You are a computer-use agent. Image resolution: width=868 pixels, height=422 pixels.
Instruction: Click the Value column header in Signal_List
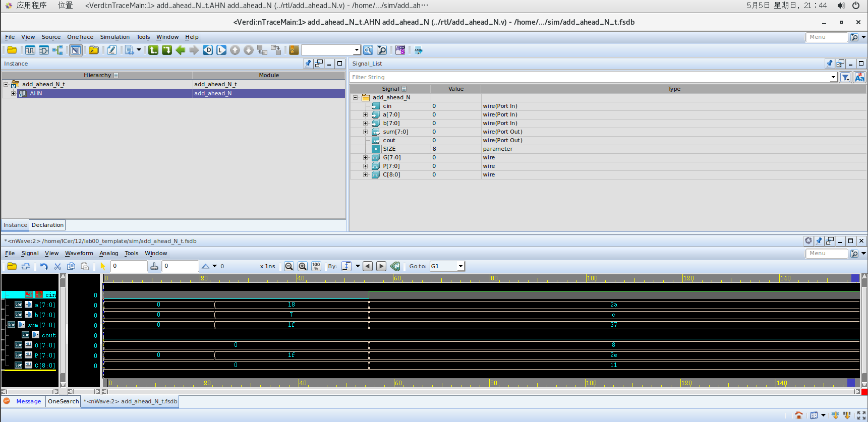pyautogui.click(x=456, y=89)
